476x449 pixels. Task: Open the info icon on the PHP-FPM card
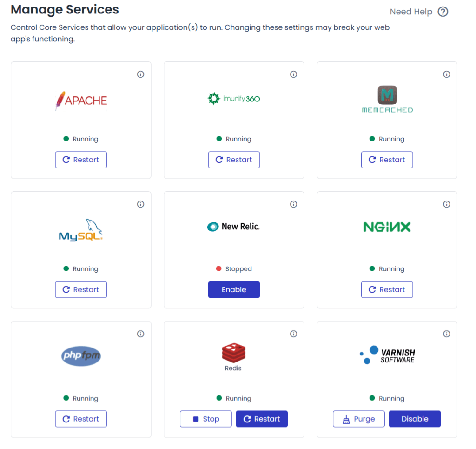[x=140, y=334]
